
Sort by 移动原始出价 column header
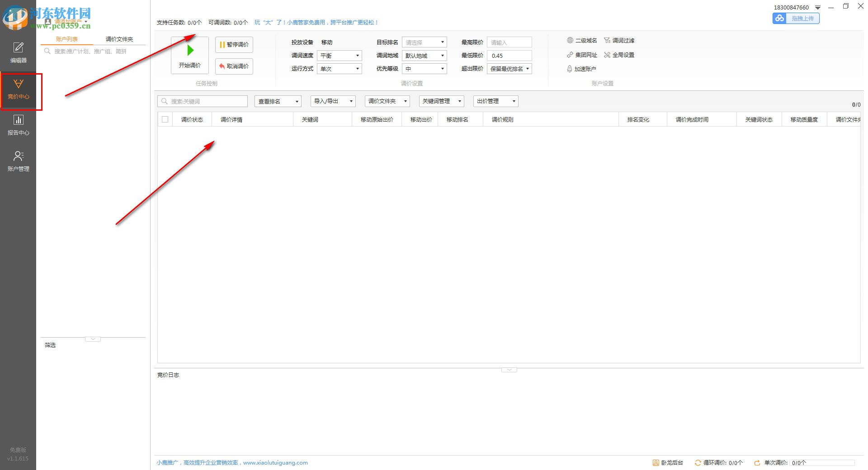coord(377,120)
